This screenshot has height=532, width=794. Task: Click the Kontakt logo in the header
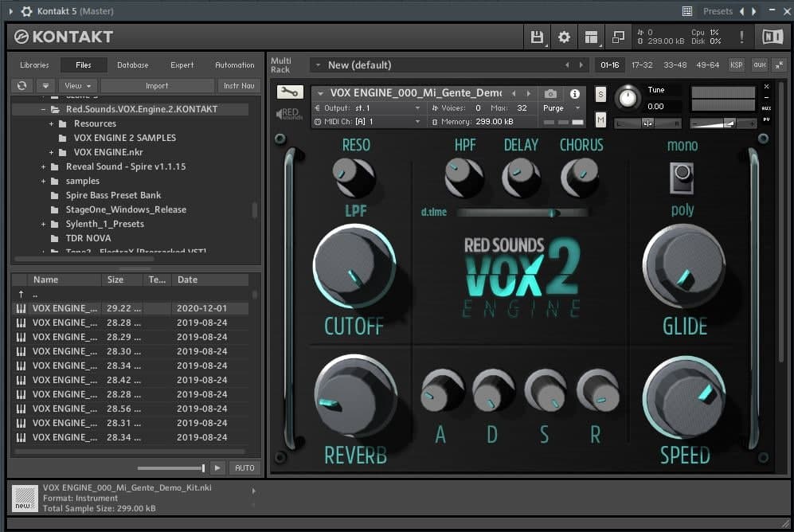64,37
